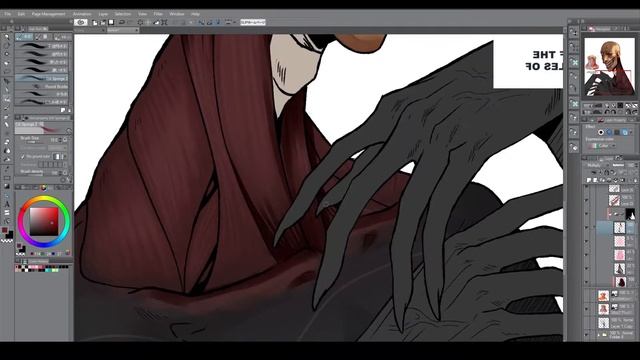Open the Edit menu
This screenshot has height=360, width=640.
coord(21,14)
